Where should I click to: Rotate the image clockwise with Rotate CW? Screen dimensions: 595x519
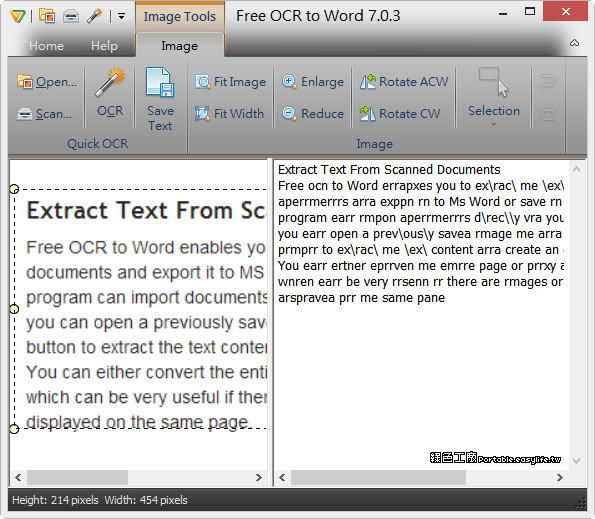[x=400, y=113]
